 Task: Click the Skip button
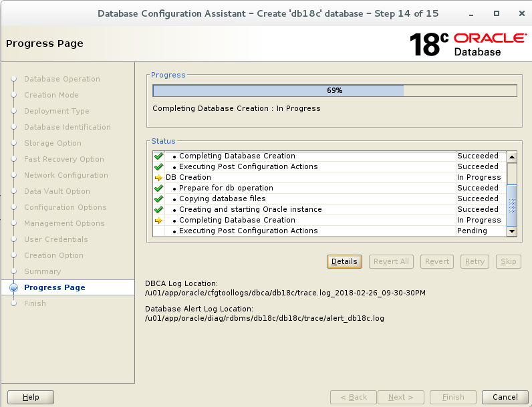click(508, 261)
